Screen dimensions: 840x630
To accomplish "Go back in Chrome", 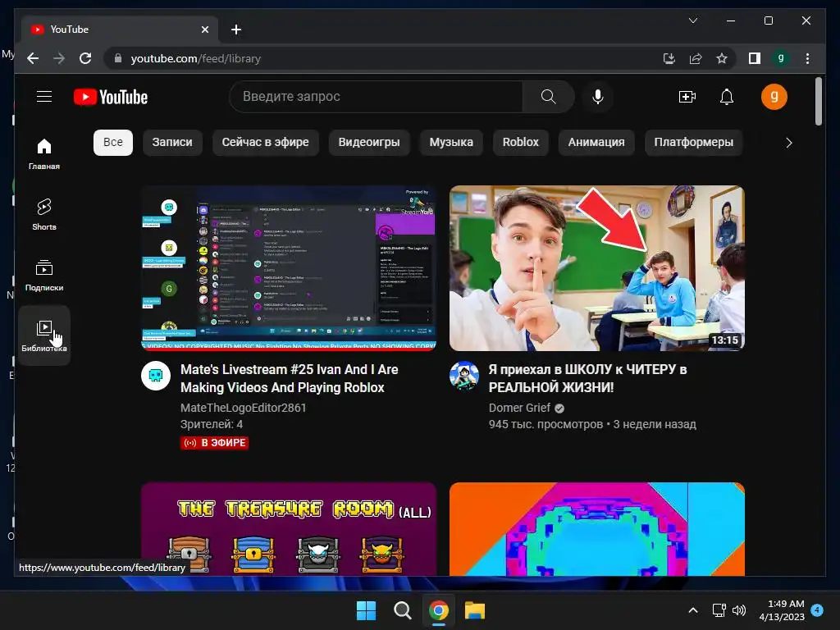I will point(33,58).
